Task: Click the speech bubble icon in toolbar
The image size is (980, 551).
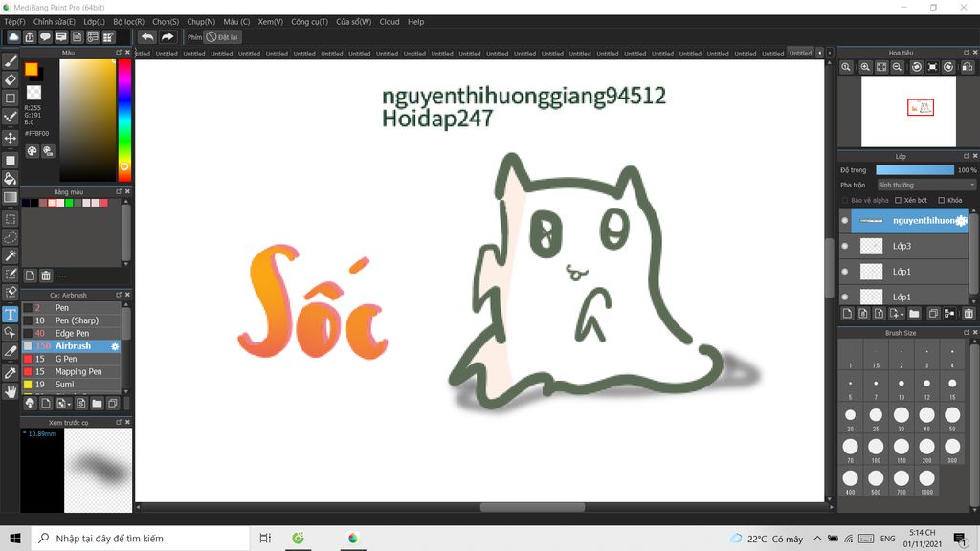Action: point(45,37)
